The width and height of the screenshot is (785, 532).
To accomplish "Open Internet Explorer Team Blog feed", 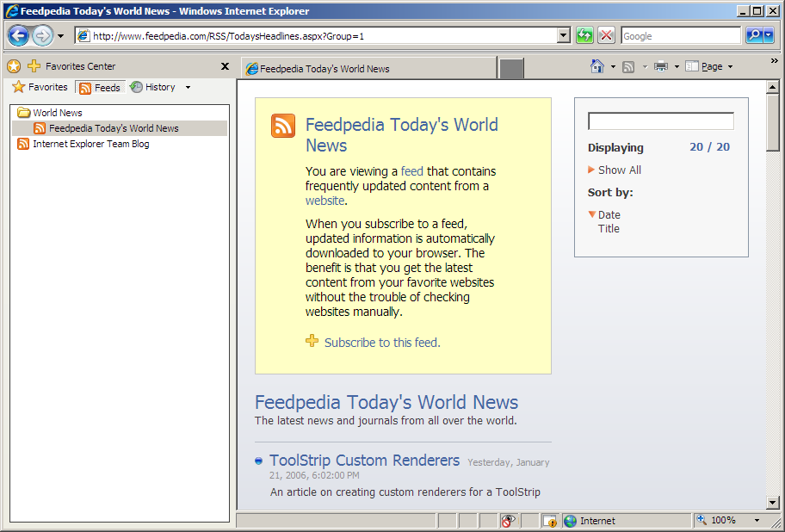I will (x=83, y=144).
